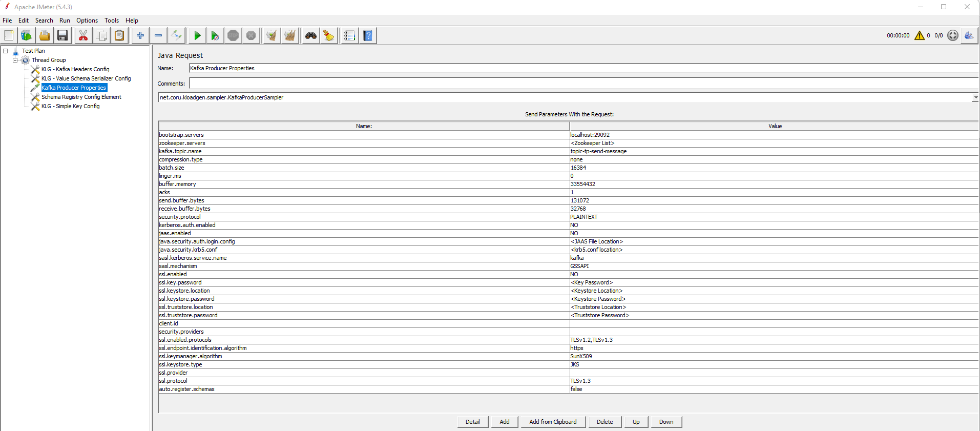Open a test plan file via folder icon
The image size is (980, 431).
pos(45,35)
